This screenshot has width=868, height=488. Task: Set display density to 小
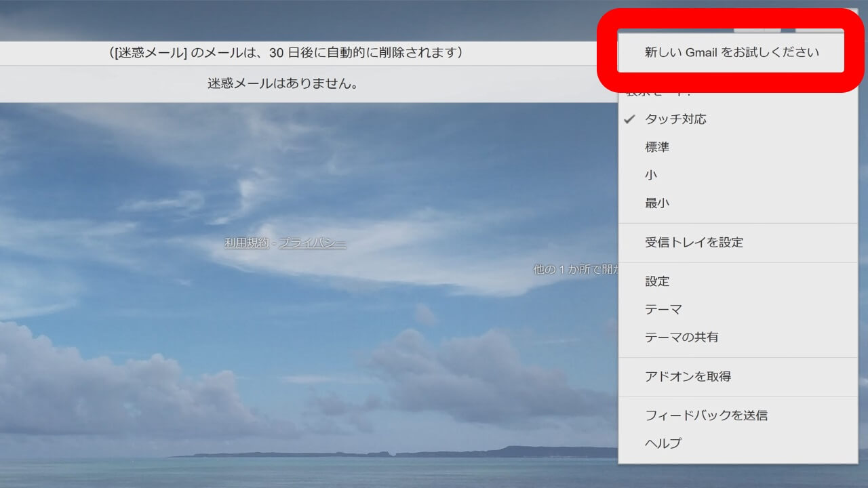[x=651, y=175]
